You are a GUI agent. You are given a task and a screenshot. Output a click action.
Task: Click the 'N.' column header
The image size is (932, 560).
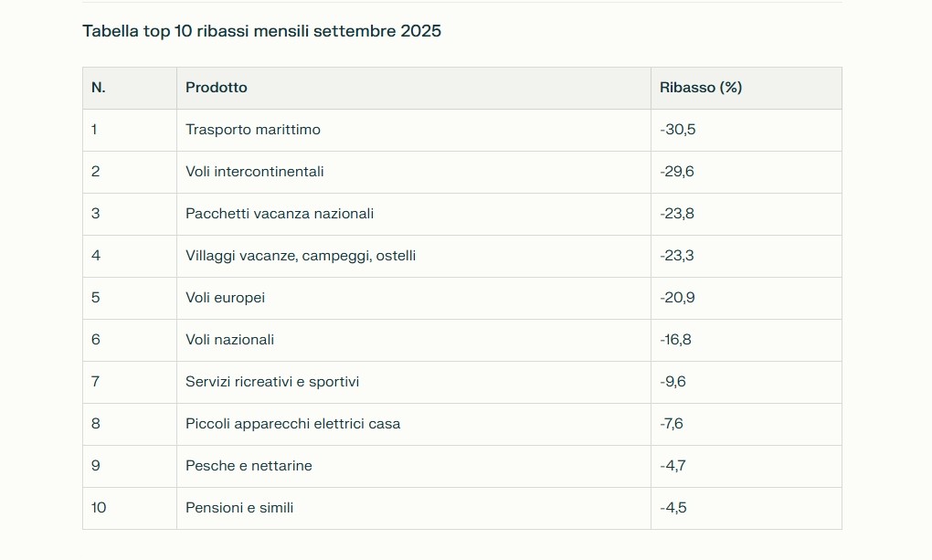click(x=99, y=88)
